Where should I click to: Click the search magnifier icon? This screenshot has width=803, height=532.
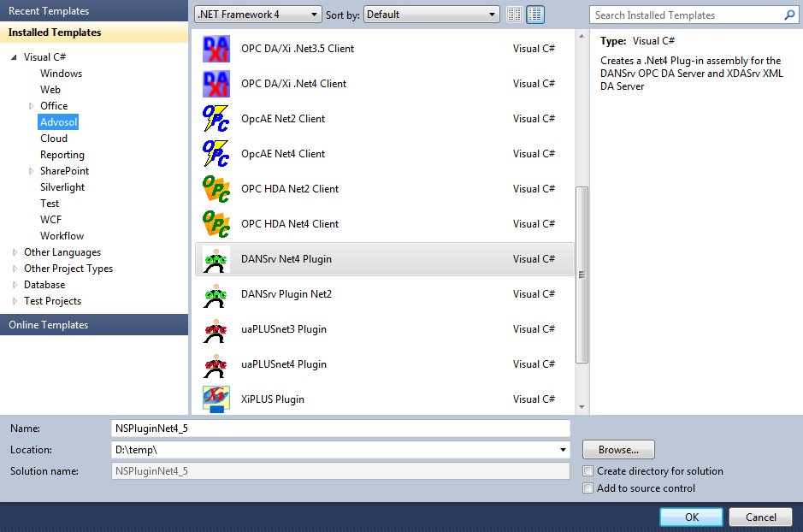(789, 15)
